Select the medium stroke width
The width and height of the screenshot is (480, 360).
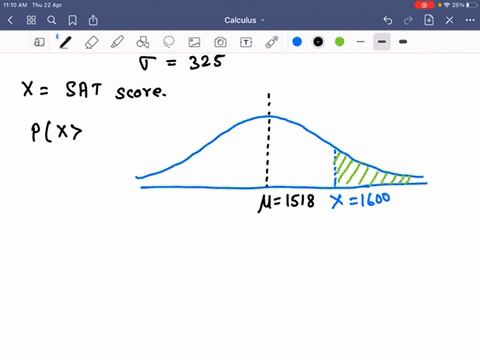coord(382,42)
